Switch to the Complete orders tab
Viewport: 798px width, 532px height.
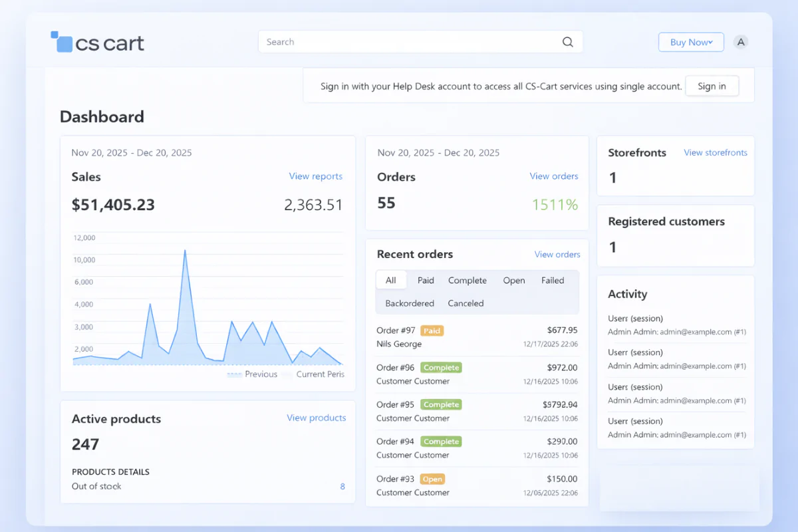click(x=467, y=280)
